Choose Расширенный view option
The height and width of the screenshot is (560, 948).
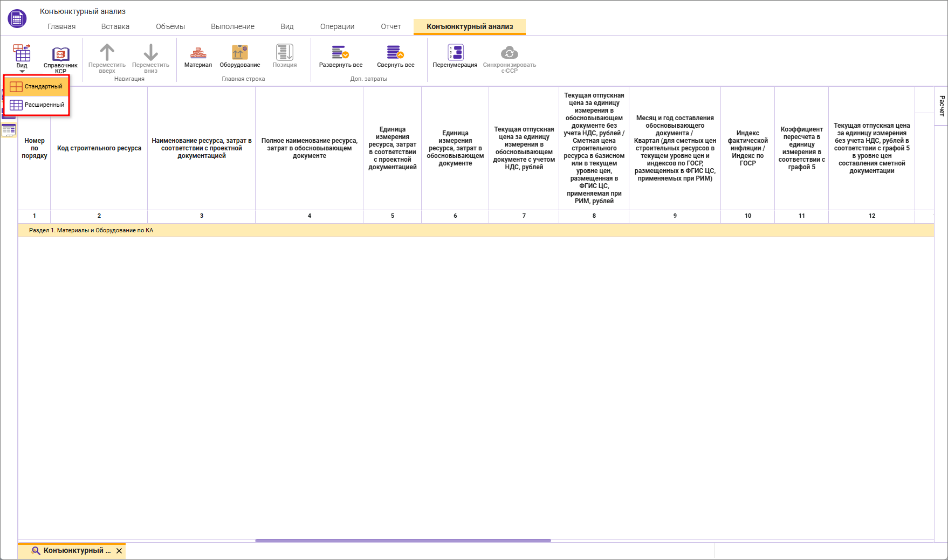pos(37,105)
